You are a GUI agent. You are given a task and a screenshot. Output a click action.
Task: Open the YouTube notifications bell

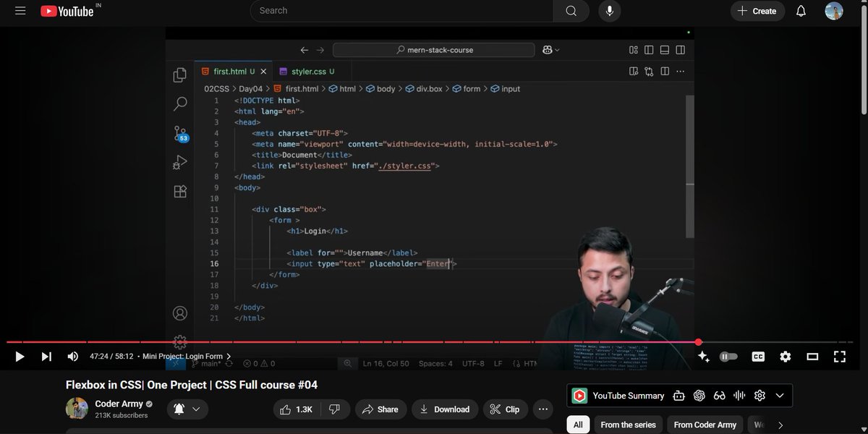pos(799,11)
